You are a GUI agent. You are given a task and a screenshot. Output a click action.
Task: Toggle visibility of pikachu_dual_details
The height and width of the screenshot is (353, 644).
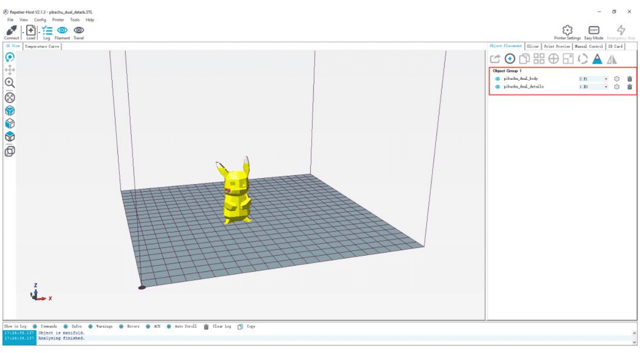point(497,87)
